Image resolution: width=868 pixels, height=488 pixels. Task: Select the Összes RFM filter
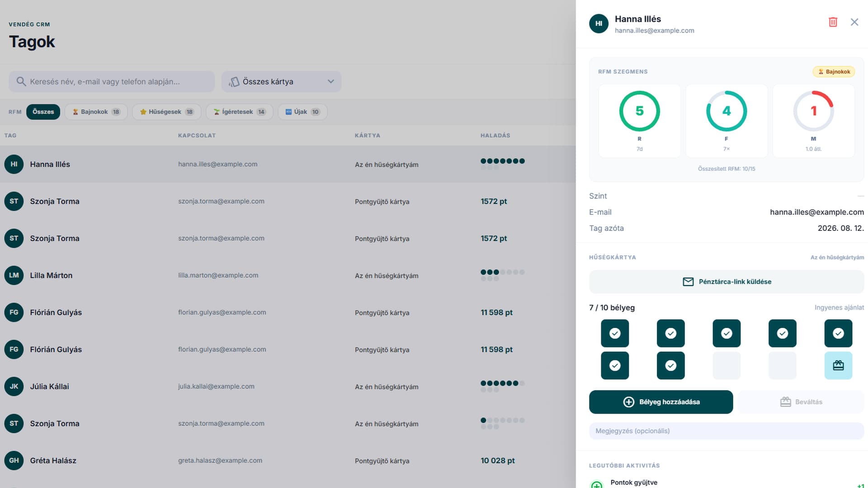pyautogui.click(x=43, y=112)
